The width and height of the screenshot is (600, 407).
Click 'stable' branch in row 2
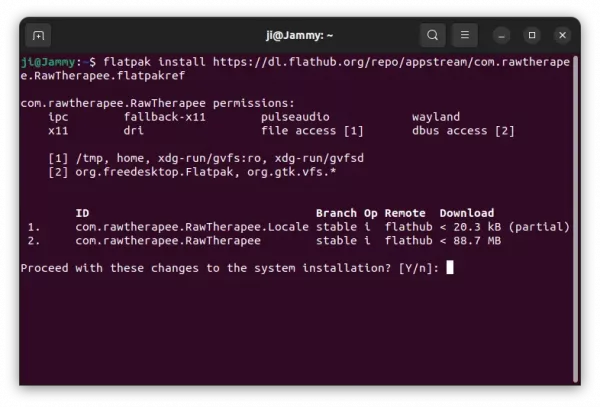[336, 241]
